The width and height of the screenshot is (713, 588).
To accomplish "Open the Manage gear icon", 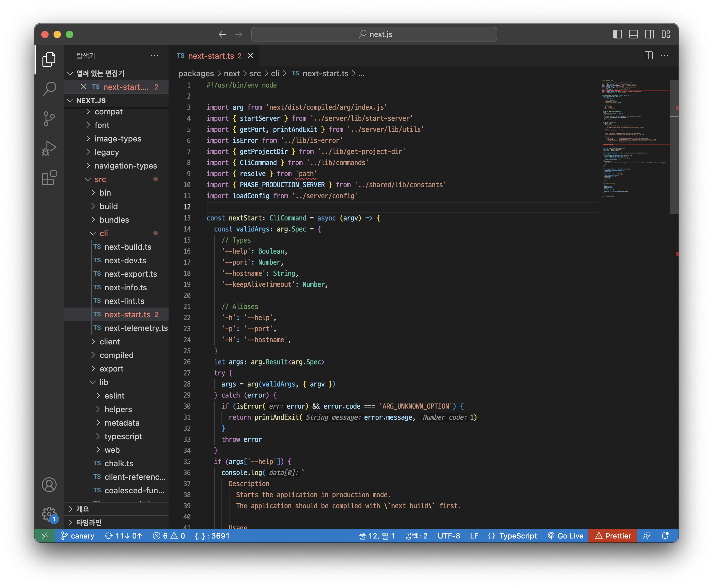I will pyautogui.click(x=49, y=514).
